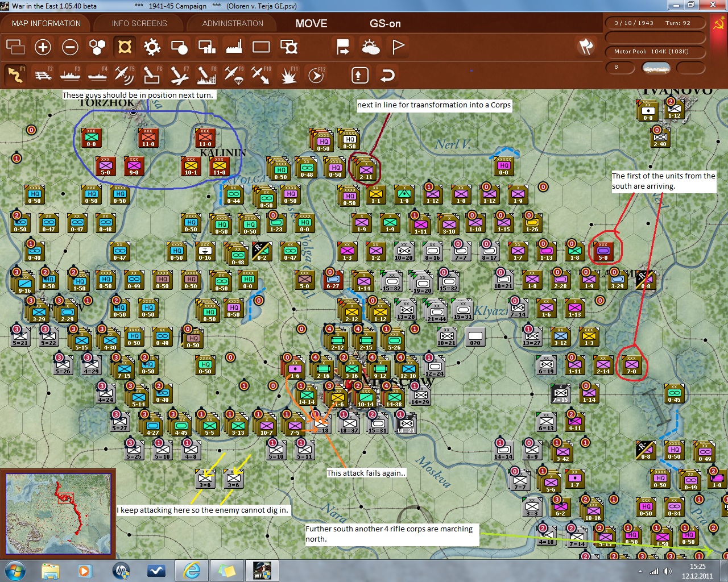Click the boxed up-arrow toolbar icon
Image resolution: width=728 pixels, height=582 pixels.
coord(359,75)
